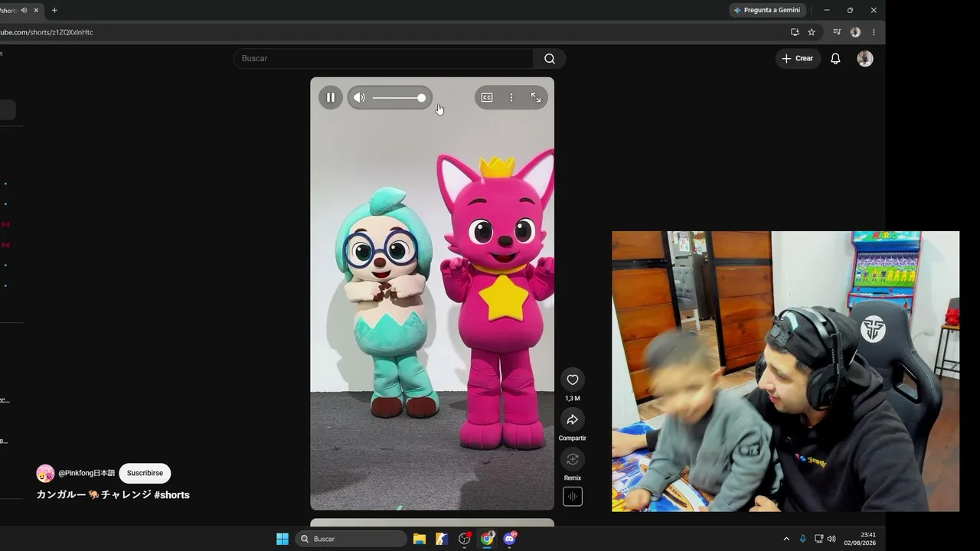Switch to Chrome in the taskbar
The image size is (980, 551).
[x=487, y=539]
